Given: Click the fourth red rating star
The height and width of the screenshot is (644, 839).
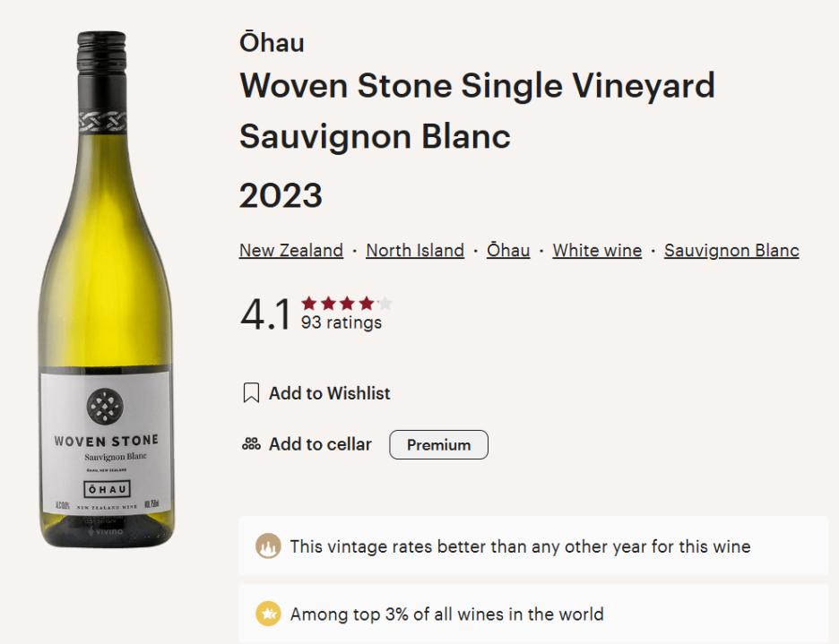Looking at the screenshot, I should [367, 304].
